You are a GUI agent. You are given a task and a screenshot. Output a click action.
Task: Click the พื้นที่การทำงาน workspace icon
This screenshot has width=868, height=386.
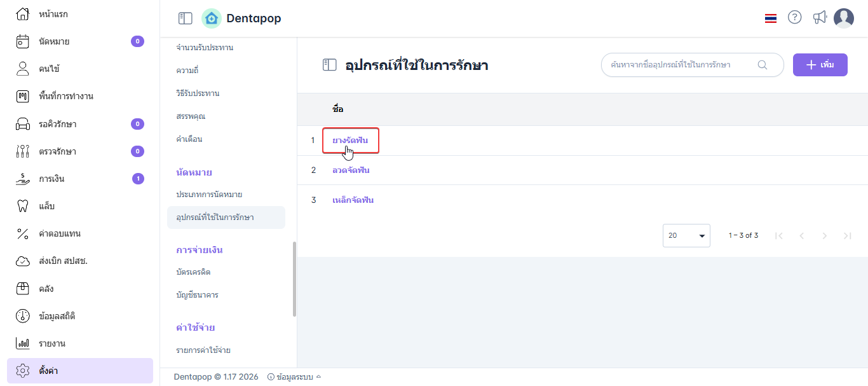tap(22, 96)
